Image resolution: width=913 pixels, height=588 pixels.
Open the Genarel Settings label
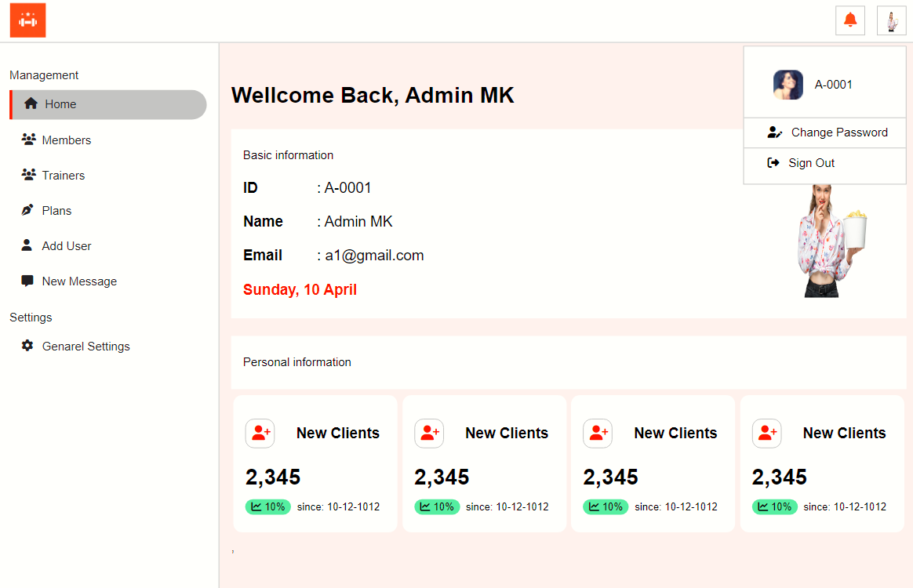pyautogui.click(x=86, y=347)
